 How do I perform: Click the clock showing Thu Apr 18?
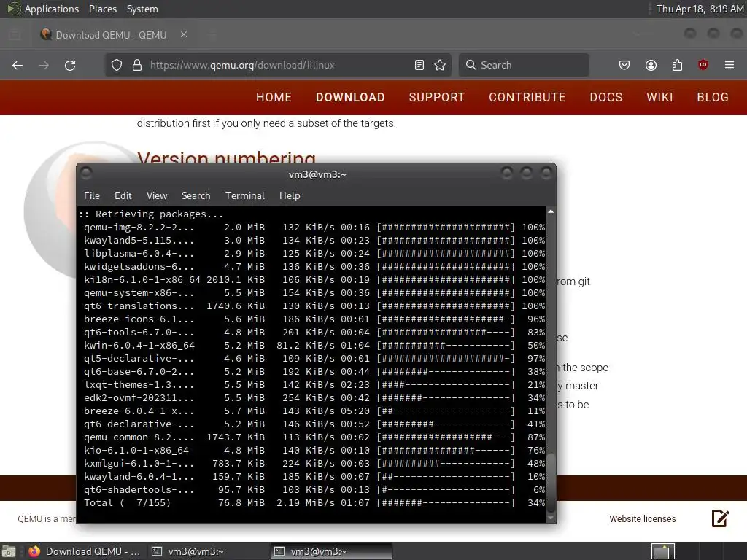(x=700, y=9)
